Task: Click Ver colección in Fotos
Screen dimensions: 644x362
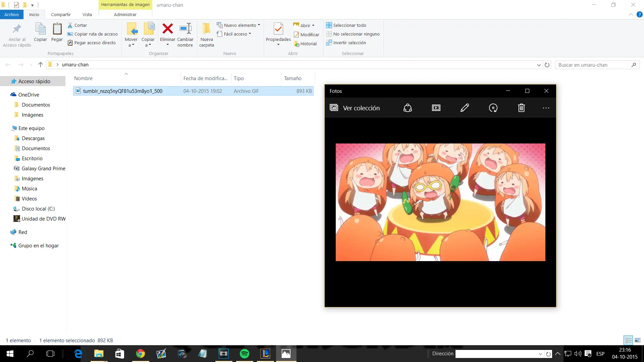Action: [x=355, y=108]
